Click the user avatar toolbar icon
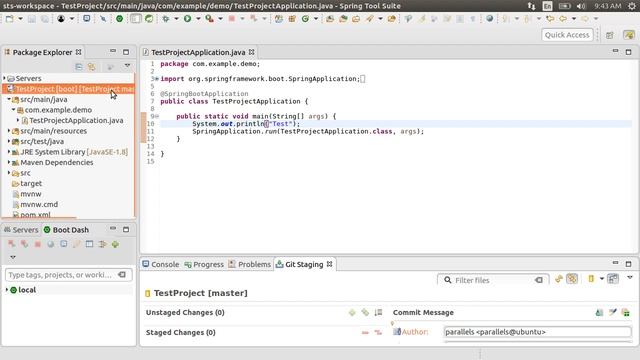This screenshot has height=360, width=640. (x=61, y=19)
